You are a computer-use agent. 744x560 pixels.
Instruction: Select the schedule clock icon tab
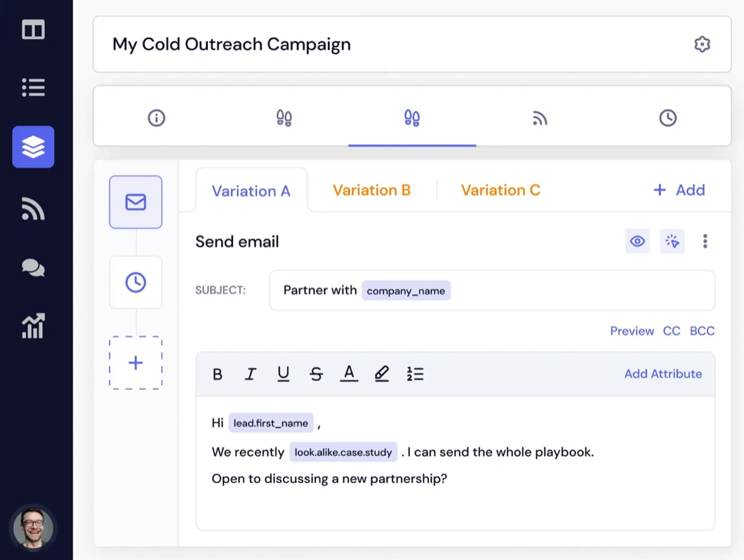(667, 117)
